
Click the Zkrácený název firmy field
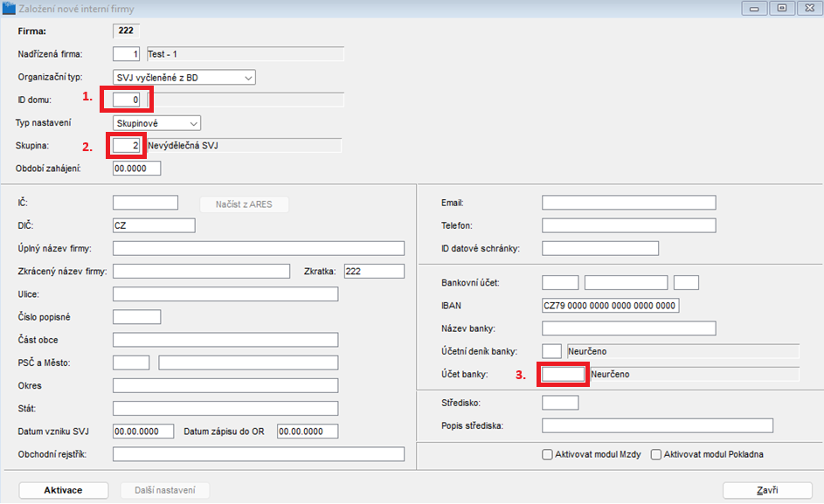pyautogui.click(x=201, y=271)
